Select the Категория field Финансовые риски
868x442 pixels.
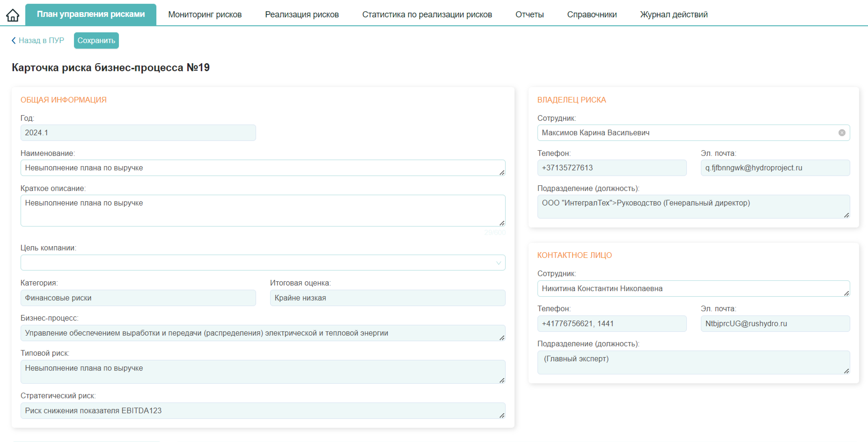coord(138,298)
